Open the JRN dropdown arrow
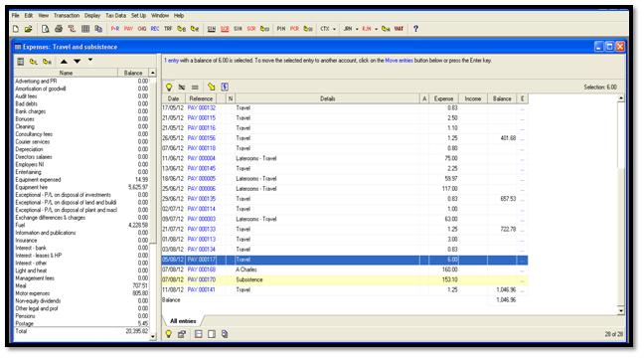 (357, 29)
